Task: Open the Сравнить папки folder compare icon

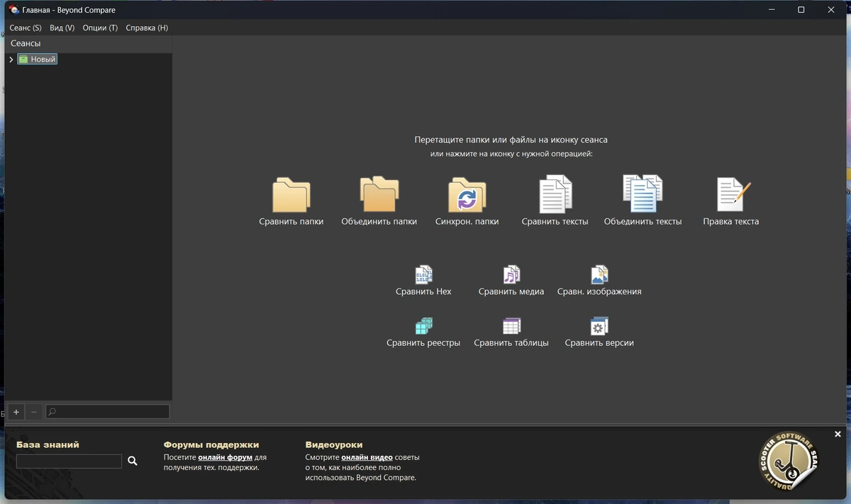Action: click(291, 195)
